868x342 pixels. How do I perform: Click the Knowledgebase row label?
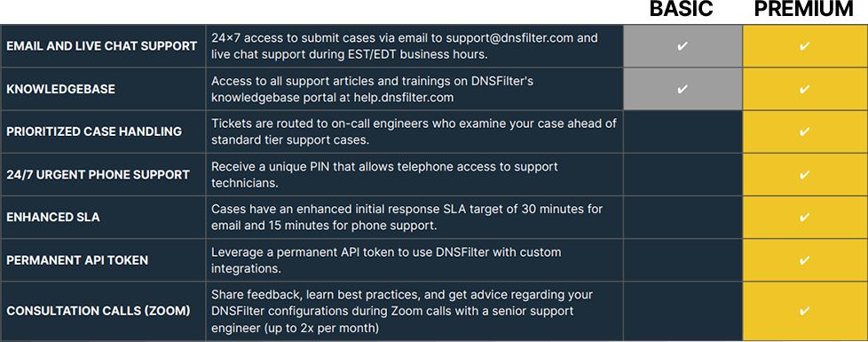pos(61,89)
